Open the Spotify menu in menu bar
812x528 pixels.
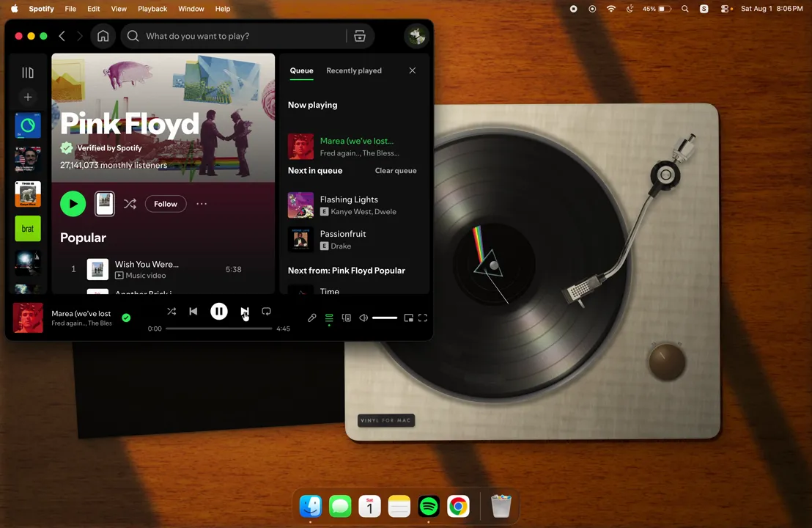(42, 9)
